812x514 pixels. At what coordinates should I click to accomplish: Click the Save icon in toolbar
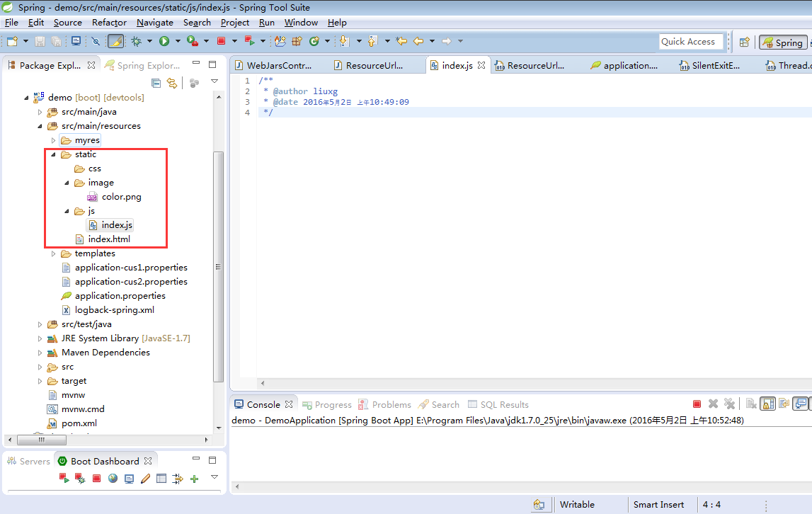(x=40, y=42)
